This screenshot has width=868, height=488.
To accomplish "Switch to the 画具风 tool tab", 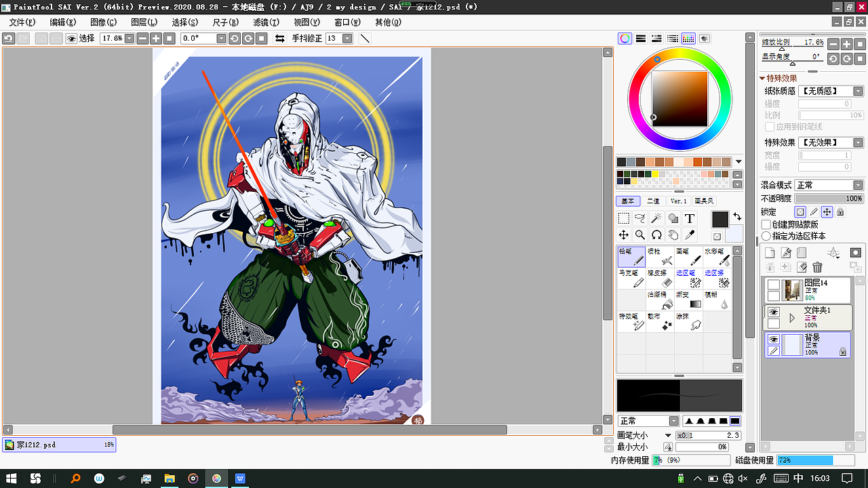I will pos(704,201).
